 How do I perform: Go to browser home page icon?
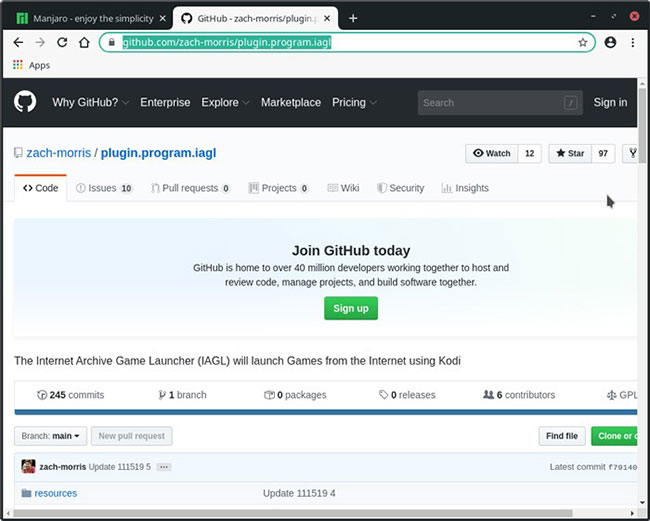tap(84, 42)
